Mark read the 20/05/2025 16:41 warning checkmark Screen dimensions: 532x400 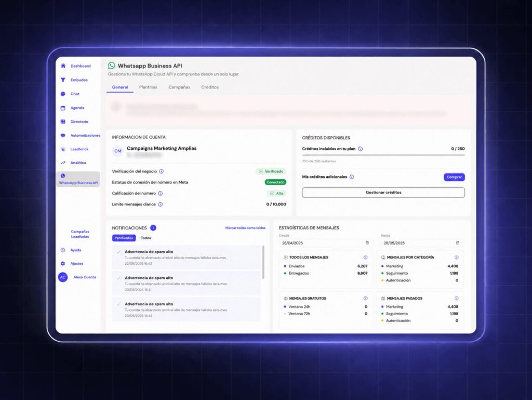(x=119, y=278)
